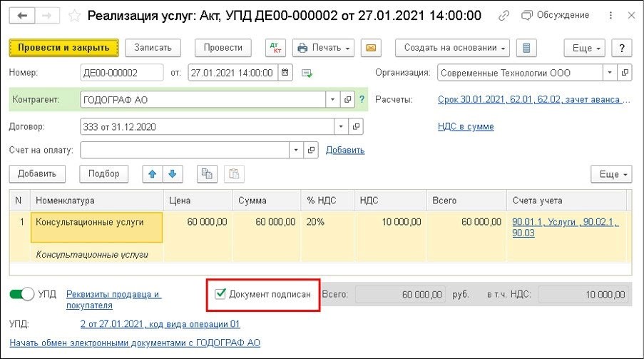The image size is (644, 359).
Task: Open the document structure report icon
Action: pos(526,48)
